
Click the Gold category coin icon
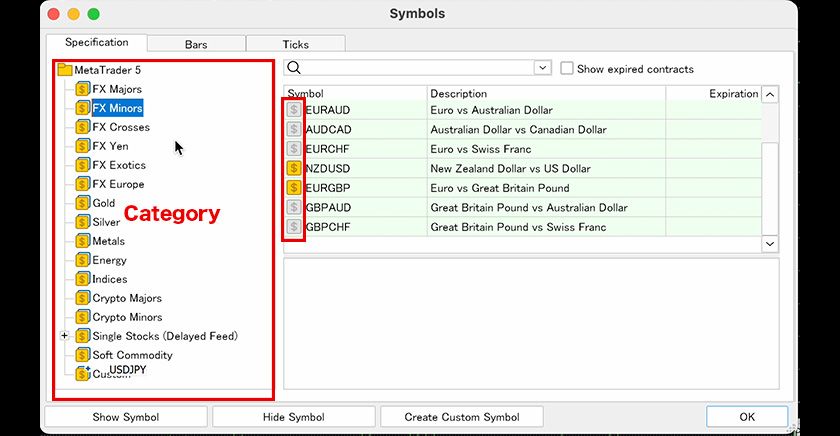[x=83, y=203]
